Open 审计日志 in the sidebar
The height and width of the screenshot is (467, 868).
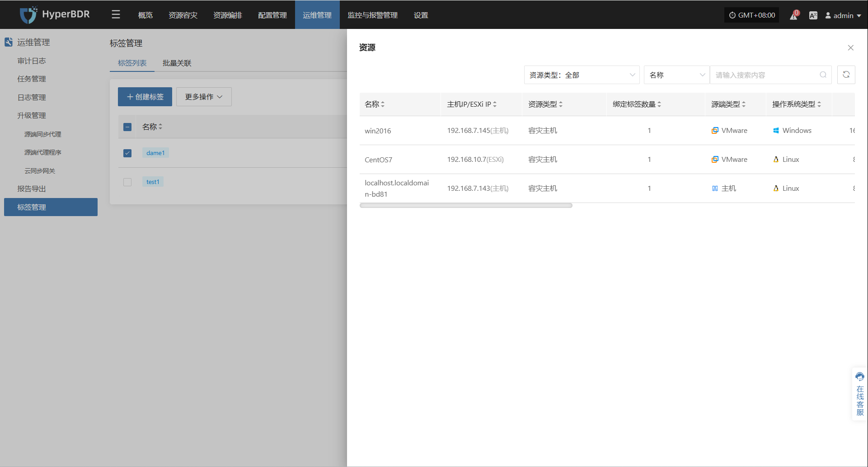pyautogui.click(x=32, y=61)
